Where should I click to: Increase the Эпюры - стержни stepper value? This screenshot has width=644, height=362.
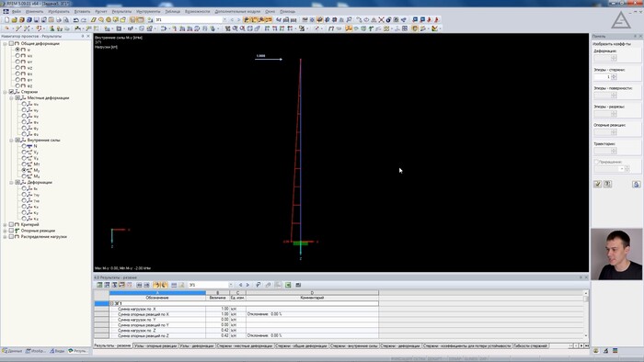click(614, 75)
